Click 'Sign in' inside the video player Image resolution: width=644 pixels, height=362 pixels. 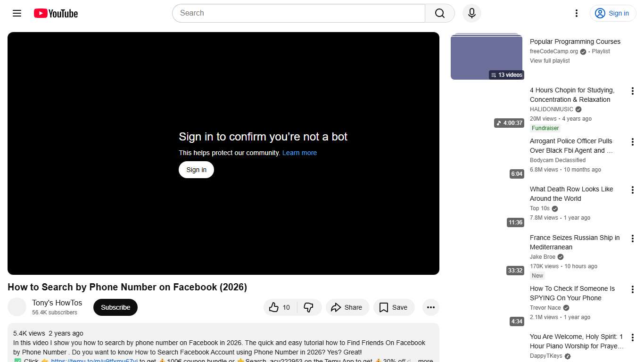(x=196, y=169)
